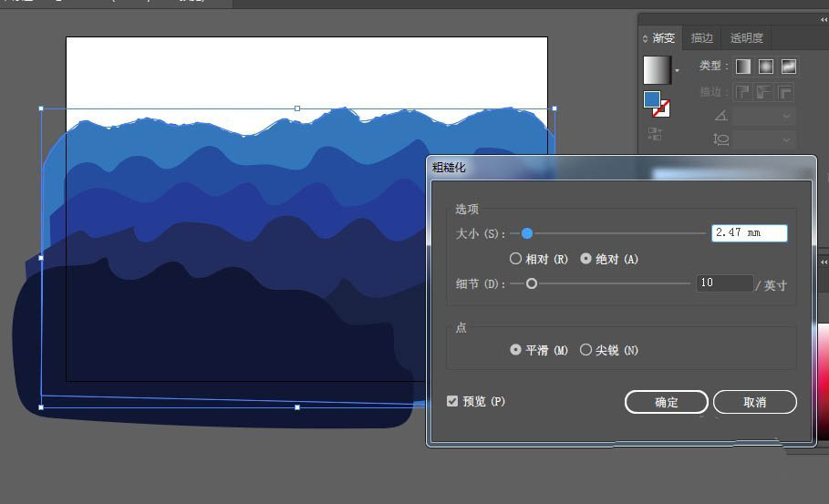Switch to the 渐变 tab
This screenshot has height=504, width=829.
point(663,38)
